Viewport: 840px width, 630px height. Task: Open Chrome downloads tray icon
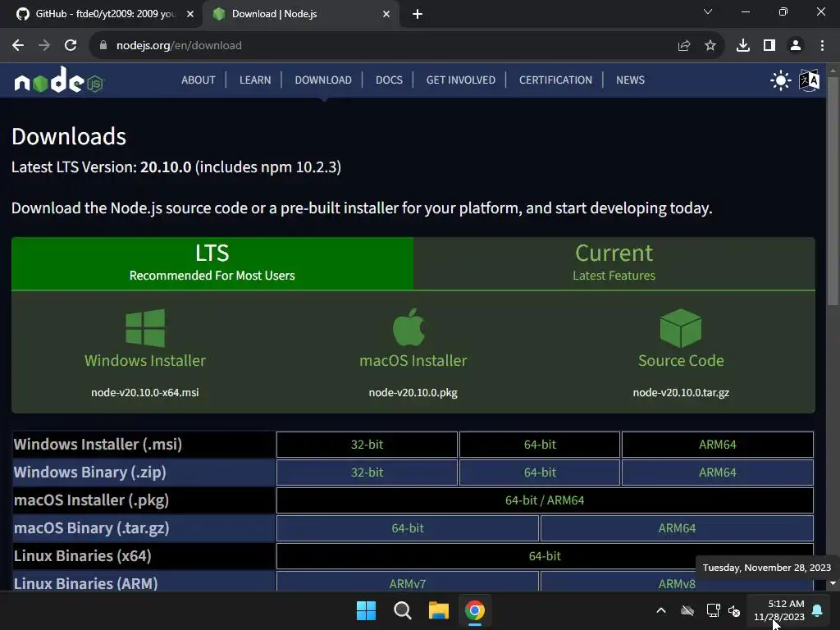tap(743, 46)
